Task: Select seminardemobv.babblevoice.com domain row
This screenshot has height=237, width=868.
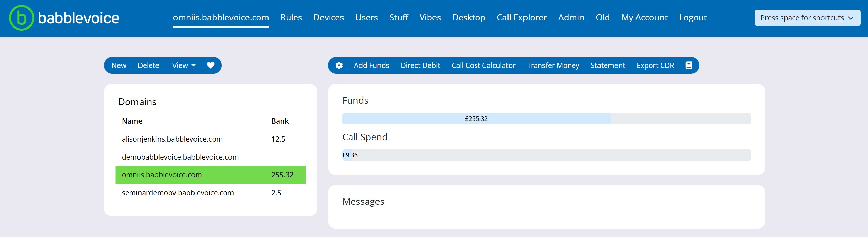Action: (x=178, y=193)
